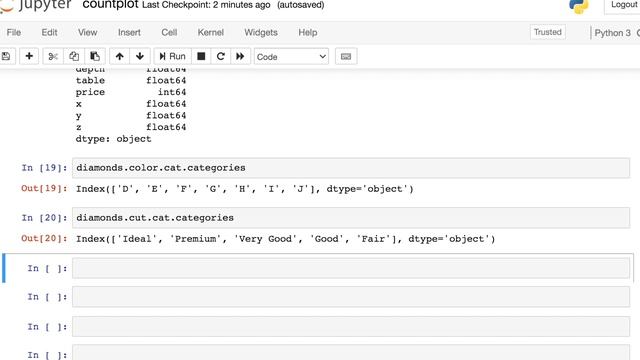Select the diamonds.color.cat.categories code cell
The image size is (640, 360).
(x=351, y=168)
